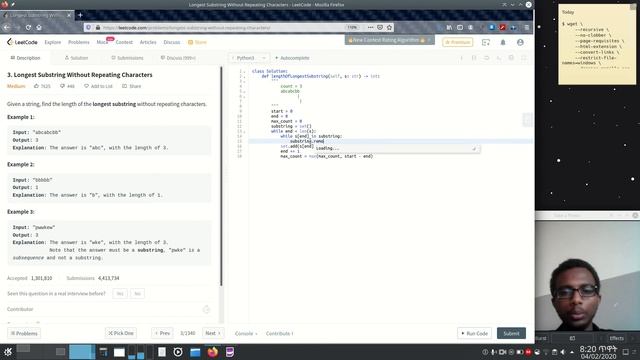Switch to the Submissions tab

[x=127, y=58]
